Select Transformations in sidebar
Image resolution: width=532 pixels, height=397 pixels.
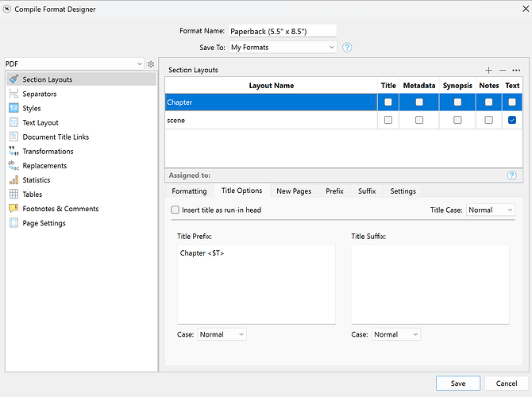click(82, 151)
